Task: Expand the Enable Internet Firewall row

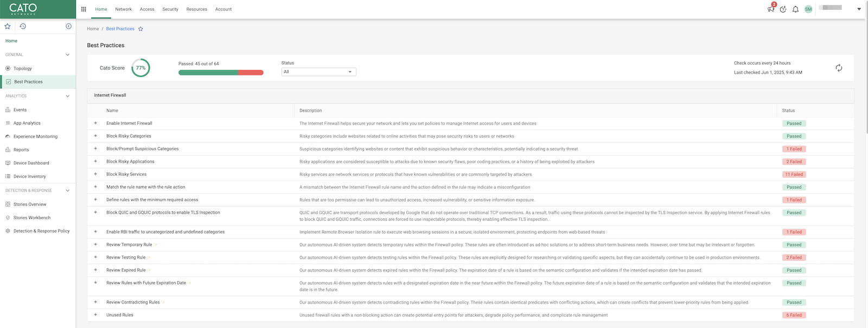Action: click(x=95, y=123)
